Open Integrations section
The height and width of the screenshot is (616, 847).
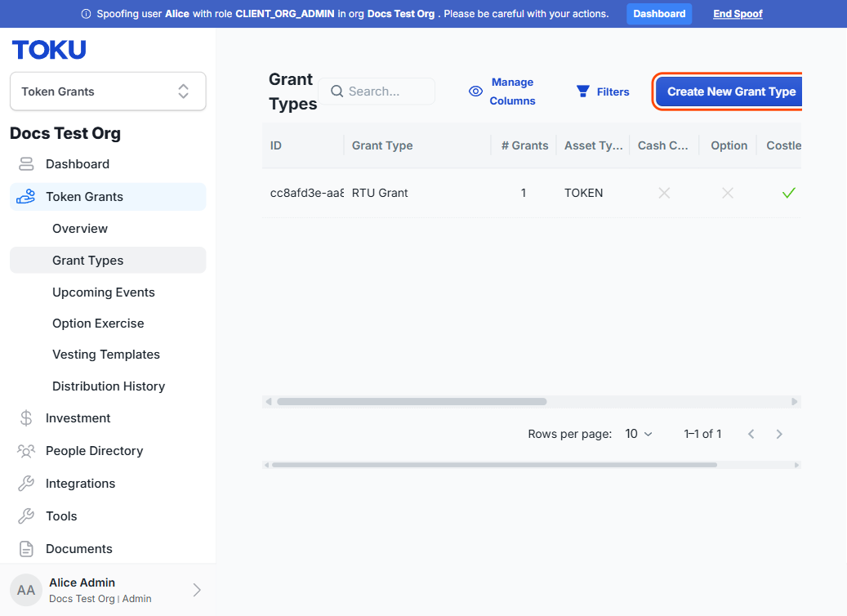81,484
